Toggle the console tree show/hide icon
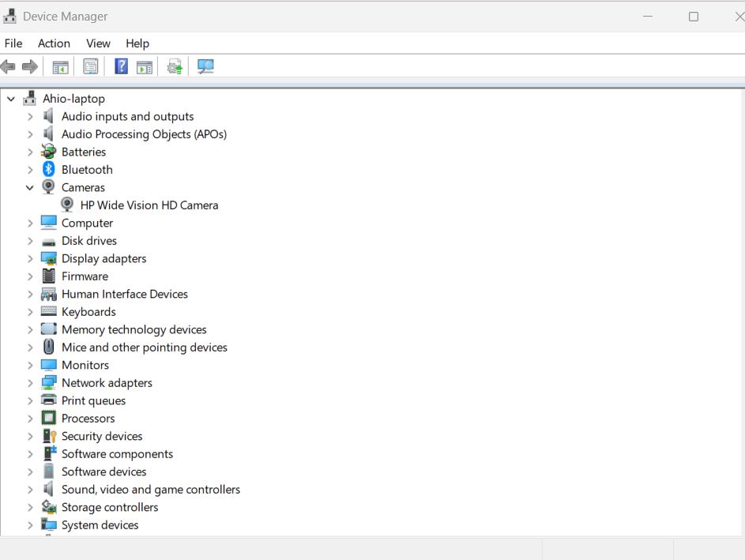Screen dimensions: 745x560 pyautogui.click(x=60, y=67)
